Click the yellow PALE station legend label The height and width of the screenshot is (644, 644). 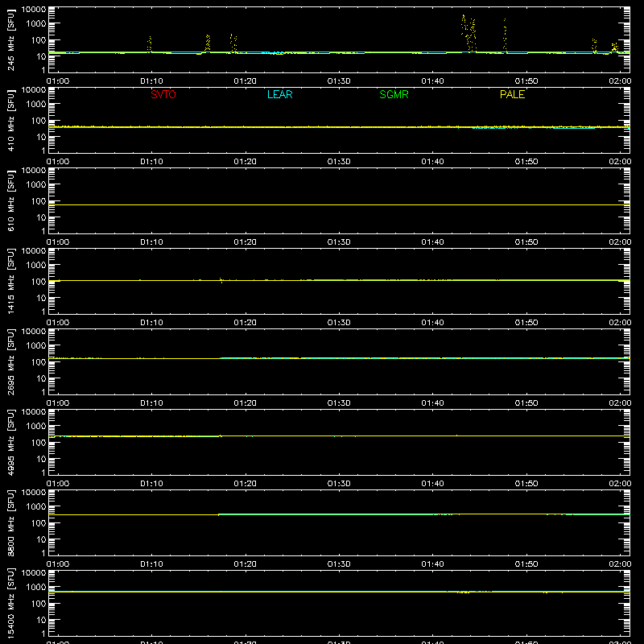tap(512, 94)
